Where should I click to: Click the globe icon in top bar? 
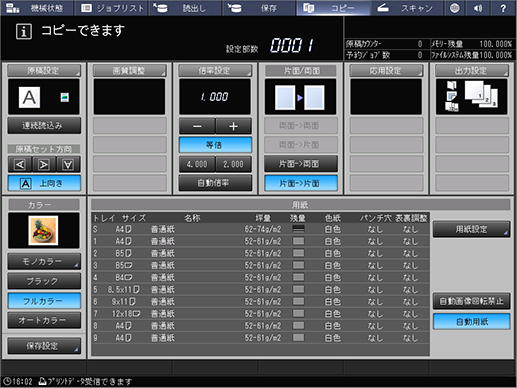click(455, 8)
